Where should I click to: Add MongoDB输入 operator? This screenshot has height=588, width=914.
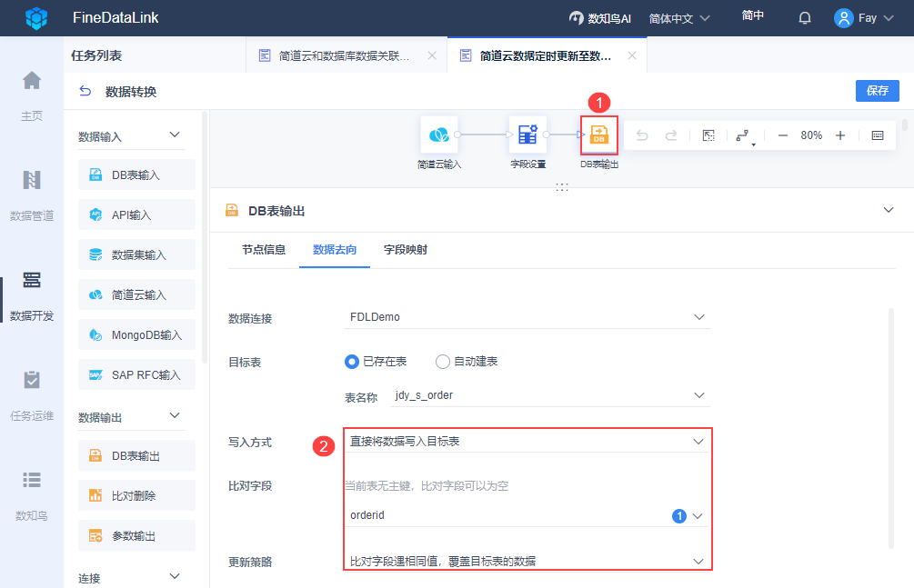136,334
